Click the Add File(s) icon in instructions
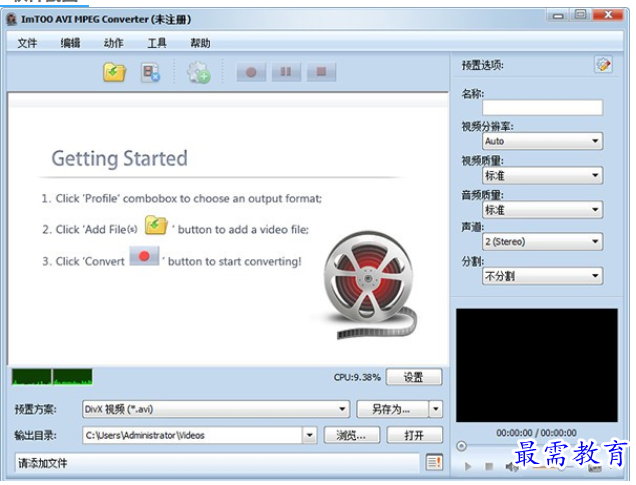636x485 pixels. point(156,225)
